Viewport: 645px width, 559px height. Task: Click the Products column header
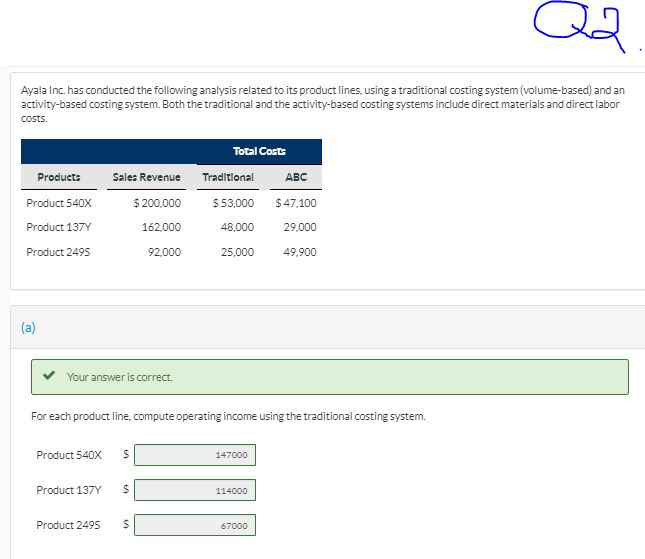(59, 177)
